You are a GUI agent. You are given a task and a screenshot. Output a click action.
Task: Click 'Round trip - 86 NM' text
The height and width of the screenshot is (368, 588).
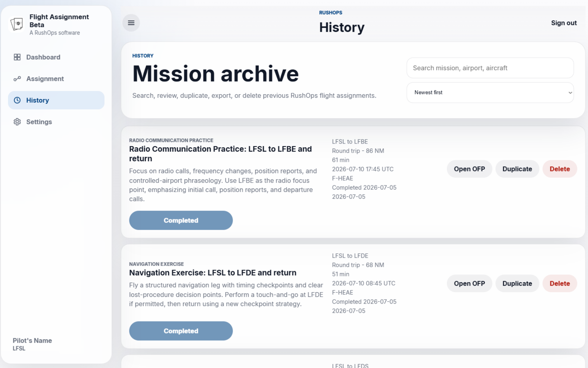[x=358, y=151]
